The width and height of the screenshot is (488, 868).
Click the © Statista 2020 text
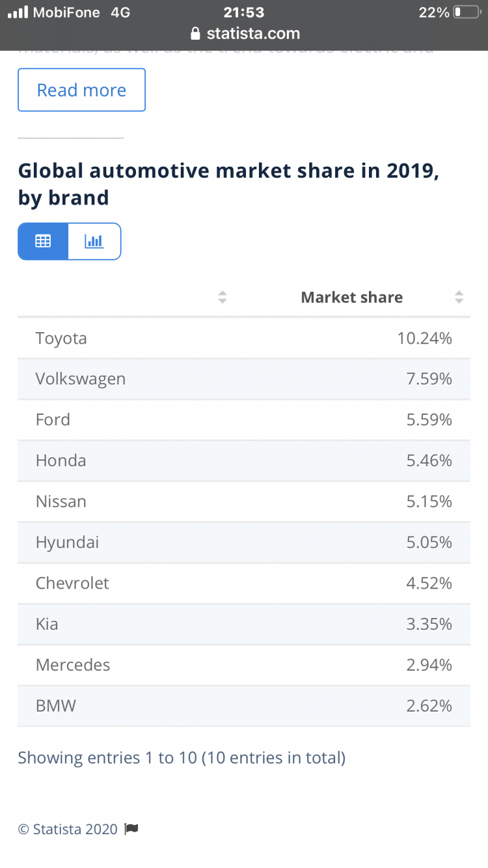(x=68, y=829)
